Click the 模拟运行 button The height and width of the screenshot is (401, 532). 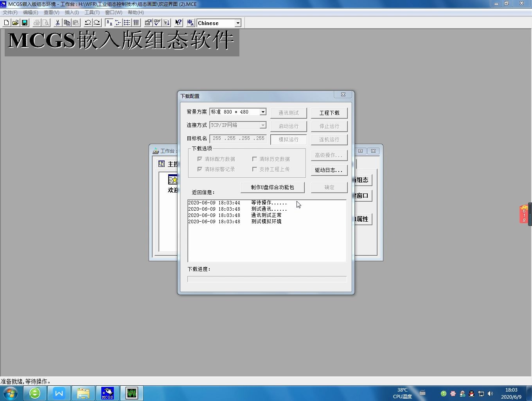point(289,139)
